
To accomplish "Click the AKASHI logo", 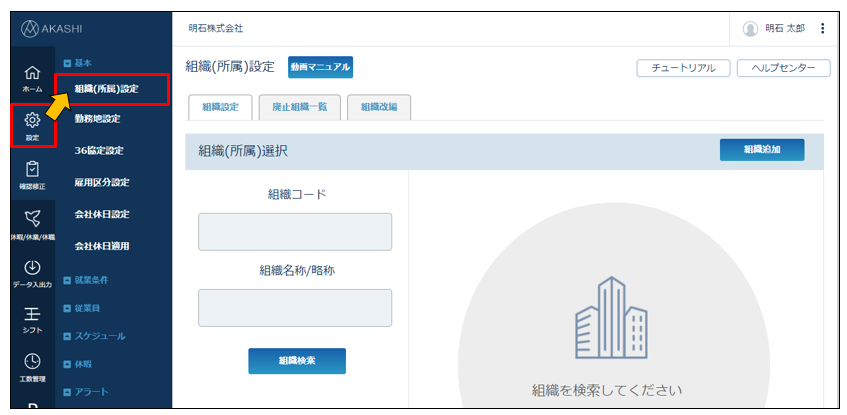I will (51, 29).
